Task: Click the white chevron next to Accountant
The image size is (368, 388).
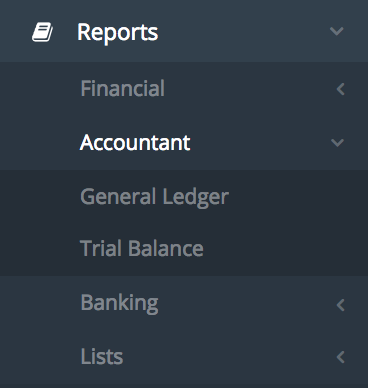Action: tap(337, 143)
